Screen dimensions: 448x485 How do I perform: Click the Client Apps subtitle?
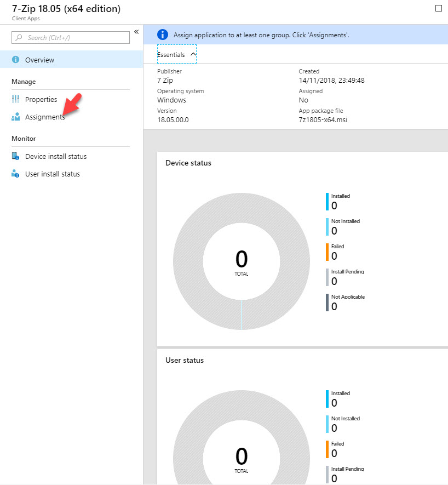click(x=26, y=18)
